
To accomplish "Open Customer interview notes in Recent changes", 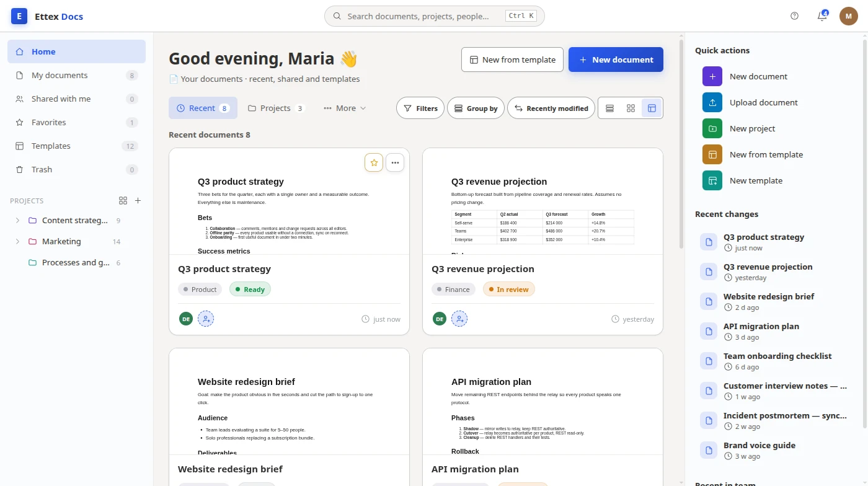I will 773,391.
